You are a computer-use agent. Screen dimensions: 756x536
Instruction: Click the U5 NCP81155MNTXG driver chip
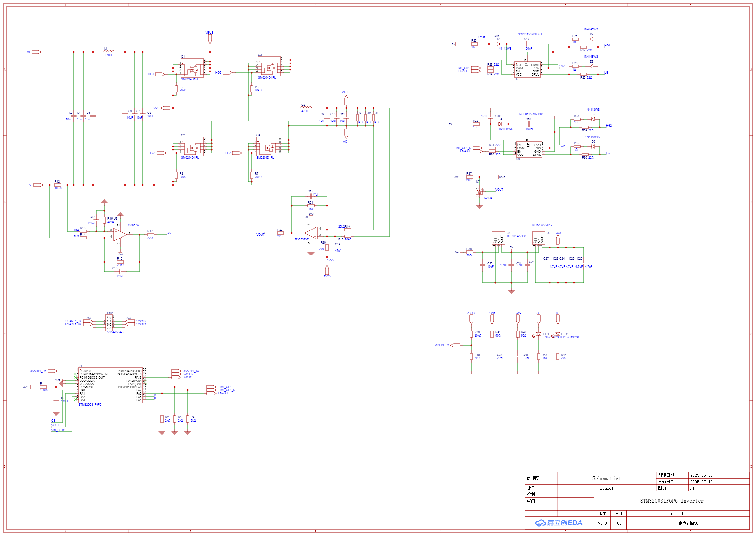(527, 69)
